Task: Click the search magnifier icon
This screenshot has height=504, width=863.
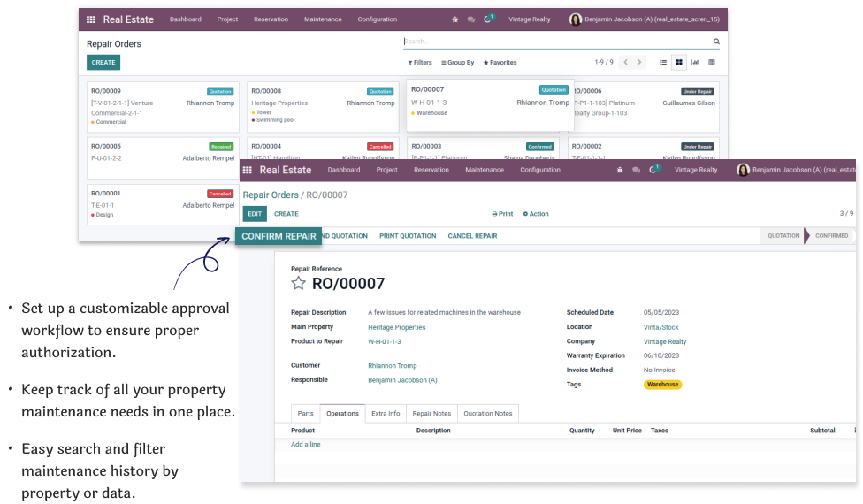Action: click(x=716, y=42)
